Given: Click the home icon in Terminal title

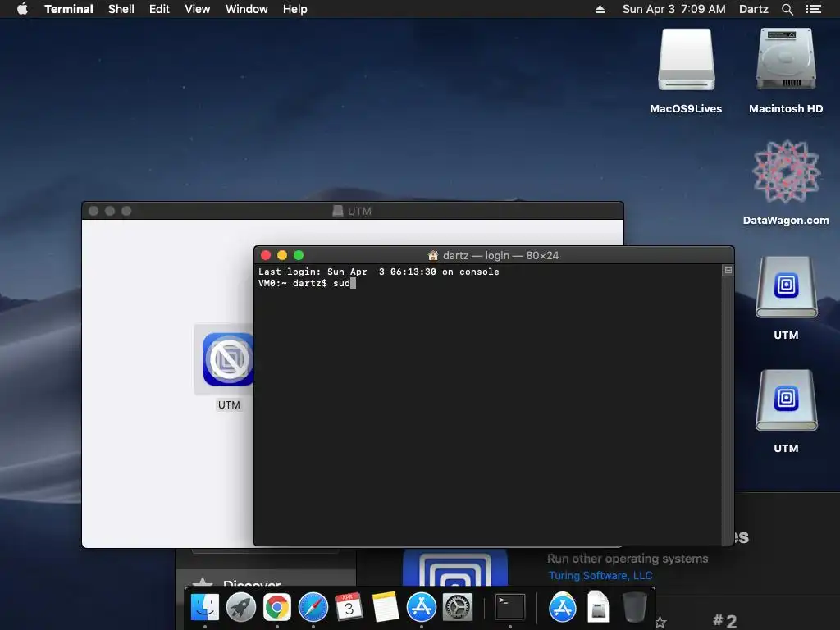Looking at the screenshot, I should [433, 256].
